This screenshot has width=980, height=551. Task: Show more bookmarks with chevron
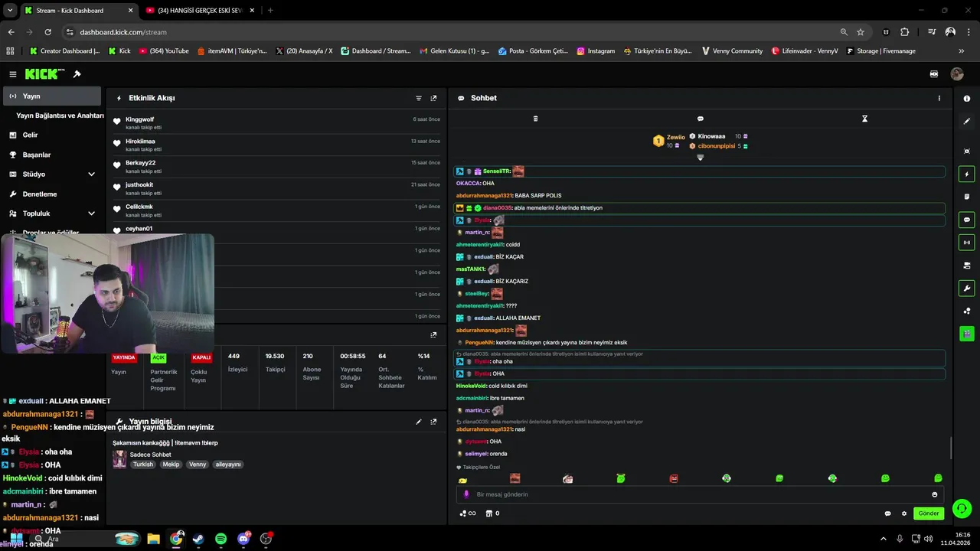click(962, 51)
